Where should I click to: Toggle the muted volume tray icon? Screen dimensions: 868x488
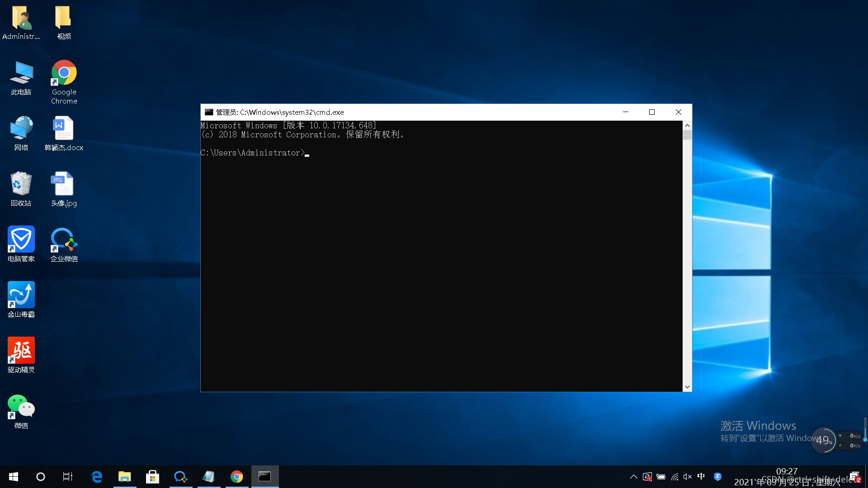click(x=688, y=477)
